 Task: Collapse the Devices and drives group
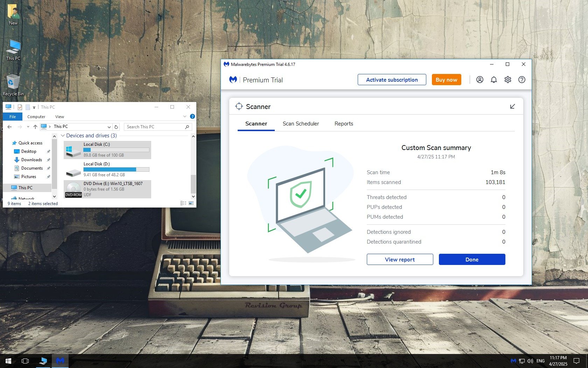63,136
